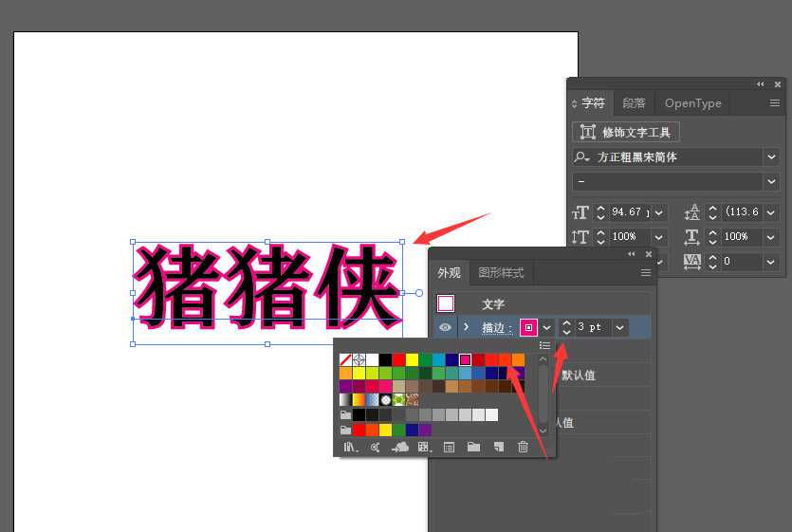
Task: Switch to the 字符 tab
Action: pyautogui.click(x=593, y=103)
